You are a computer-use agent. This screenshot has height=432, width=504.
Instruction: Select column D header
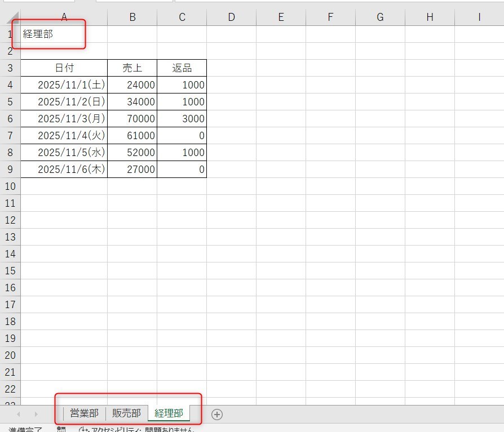(231, 17)
